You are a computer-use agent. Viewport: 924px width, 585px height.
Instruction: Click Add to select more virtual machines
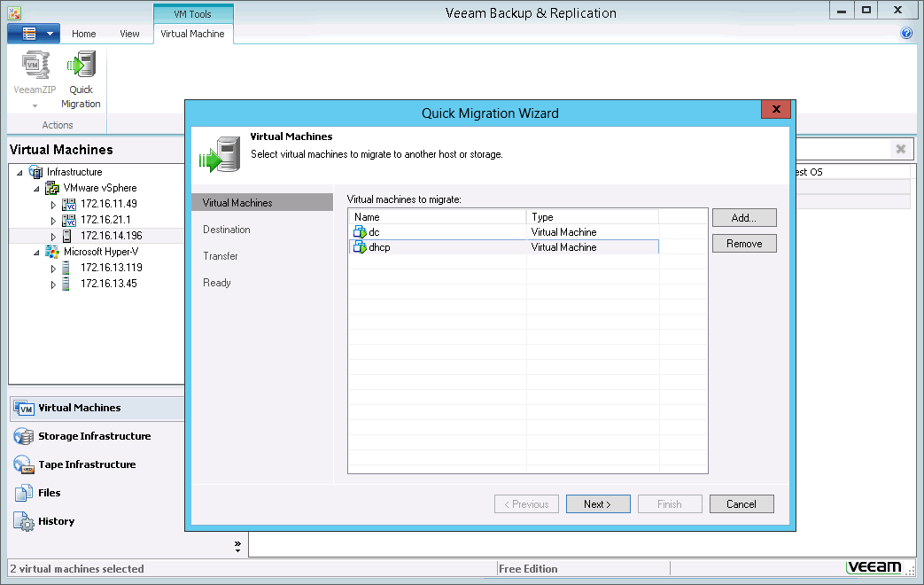[x=743, y=217]
